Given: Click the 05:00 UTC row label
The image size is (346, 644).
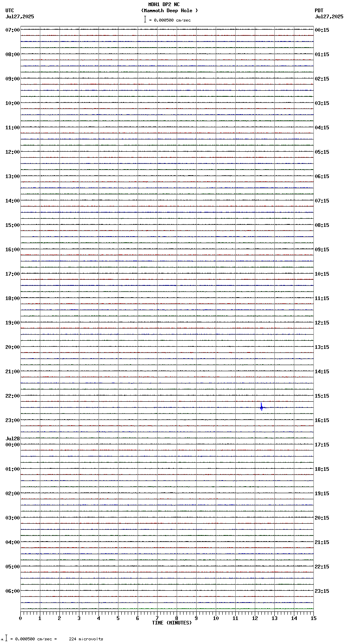Looking at the screenshot, I should coord(13,567).
